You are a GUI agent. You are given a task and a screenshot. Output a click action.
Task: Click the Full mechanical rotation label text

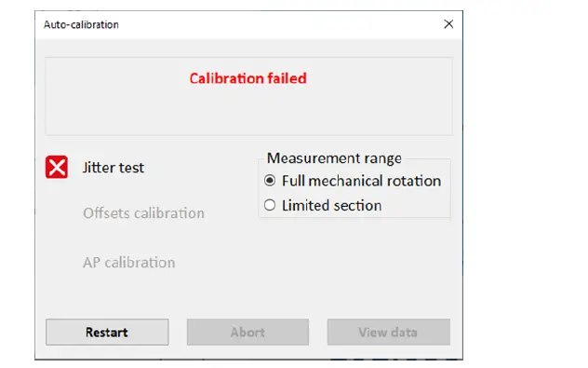point(361,181)
